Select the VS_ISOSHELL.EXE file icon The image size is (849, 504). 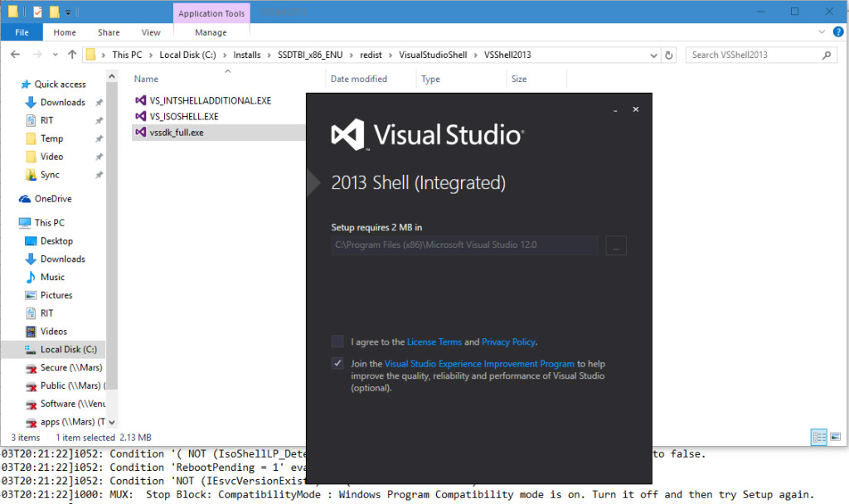point(141,116)
